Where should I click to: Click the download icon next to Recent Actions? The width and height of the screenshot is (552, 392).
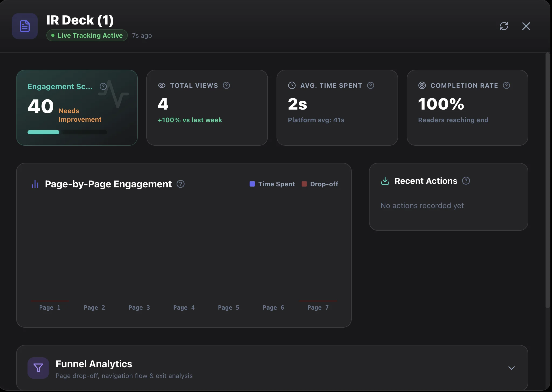point(385,181)
